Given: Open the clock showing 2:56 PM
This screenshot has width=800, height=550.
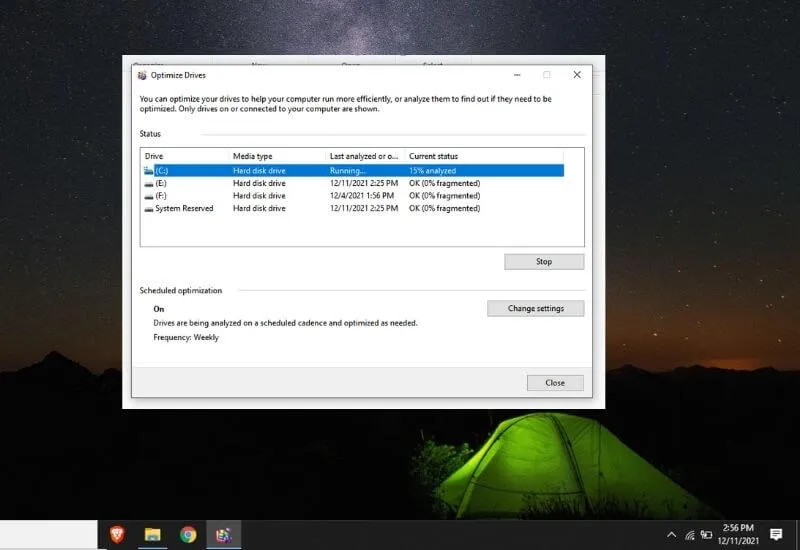Looking at the screenshot, I should pos(738,534).
